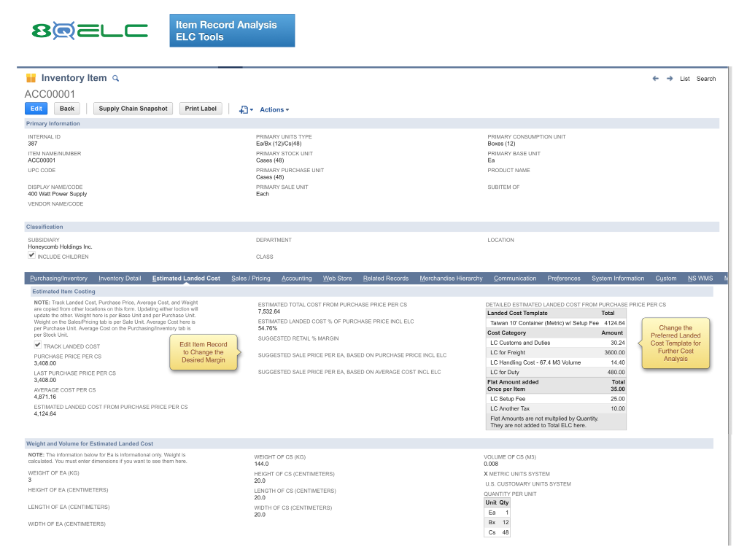The height and width of the screenshot is (560, 747).
Task: Open the Supply Chain Snapshot
Action: tap(133, 109)
